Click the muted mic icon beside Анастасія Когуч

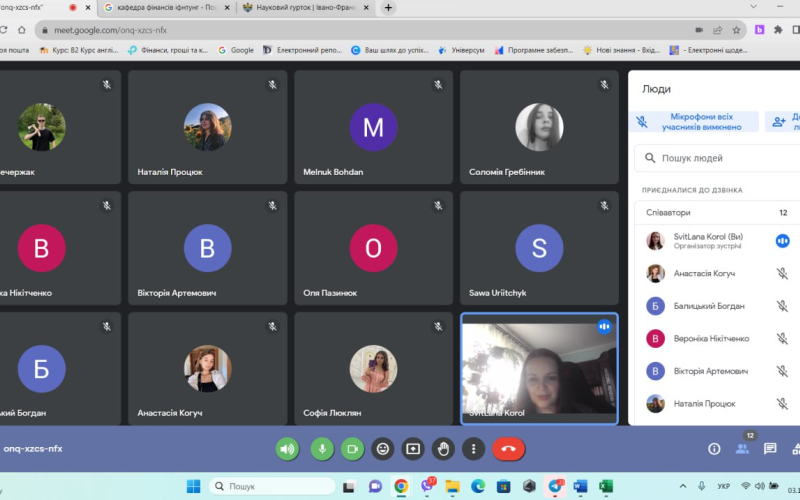click(782, 273)
